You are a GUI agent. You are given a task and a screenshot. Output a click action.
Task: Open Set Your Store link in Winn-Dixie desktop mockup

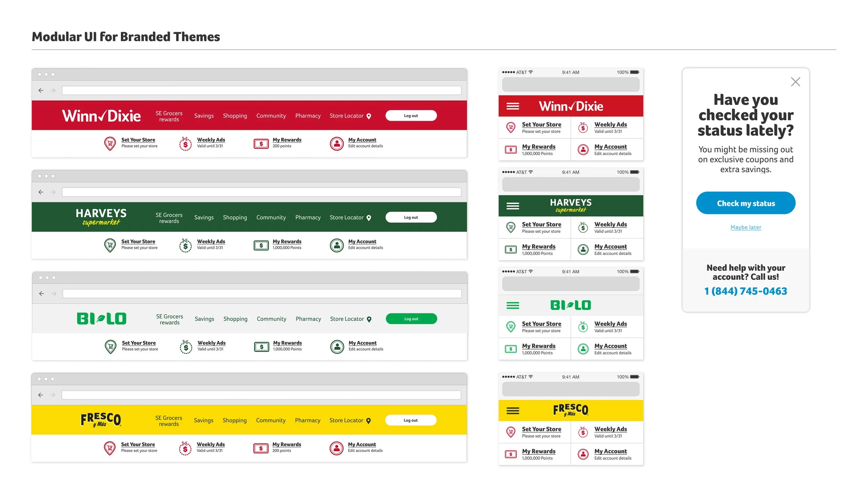click(138, 140)
